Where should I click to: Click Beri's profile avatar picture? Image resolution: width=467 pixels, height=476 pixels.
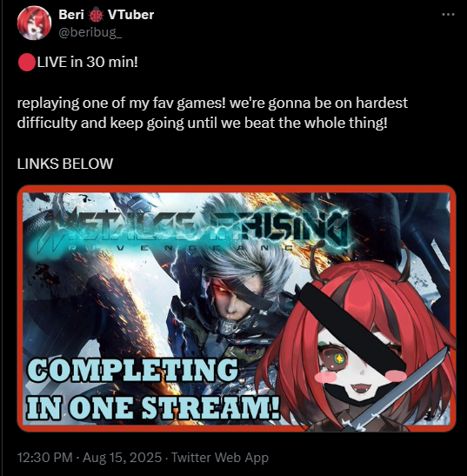tap(34, 23)
